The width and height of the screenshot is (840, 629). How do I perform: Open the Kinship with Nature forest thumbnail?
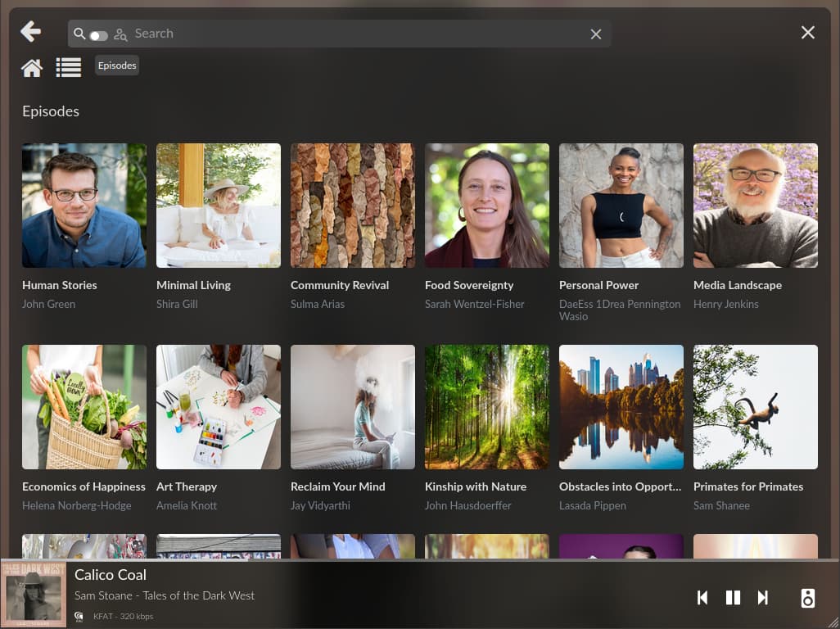pos(487,407)
